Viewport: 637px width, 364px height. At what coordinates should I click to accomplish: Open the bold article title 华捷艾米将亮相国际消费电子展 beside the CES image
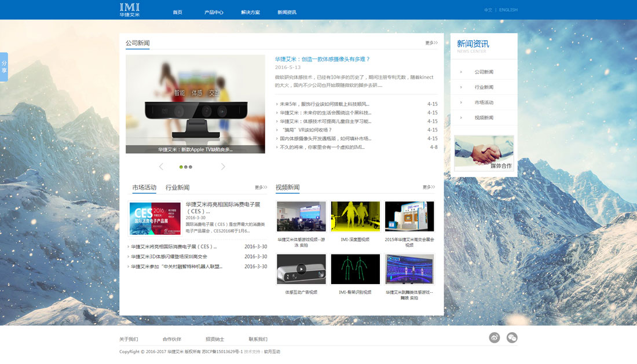click(222, 208)
